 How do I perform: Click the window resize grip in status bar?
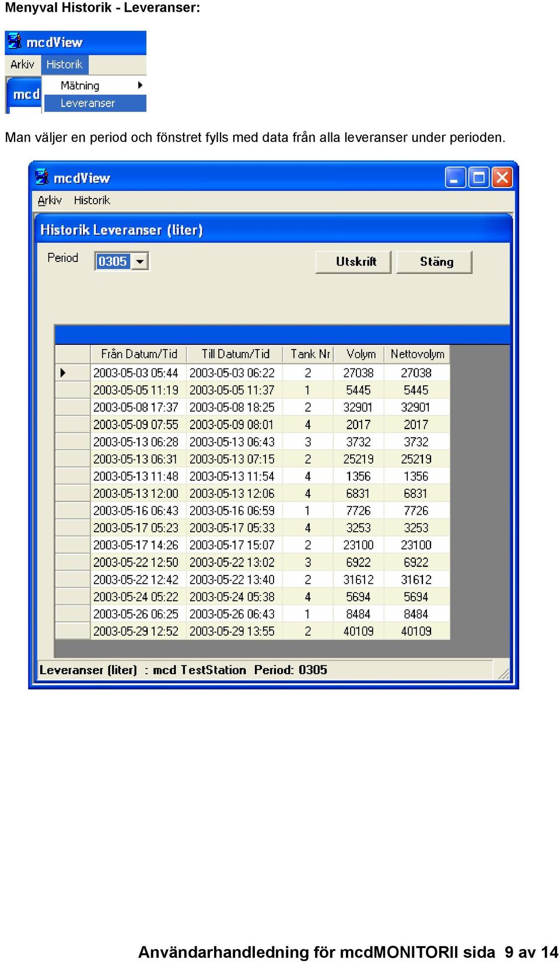(x=503, y=673)
